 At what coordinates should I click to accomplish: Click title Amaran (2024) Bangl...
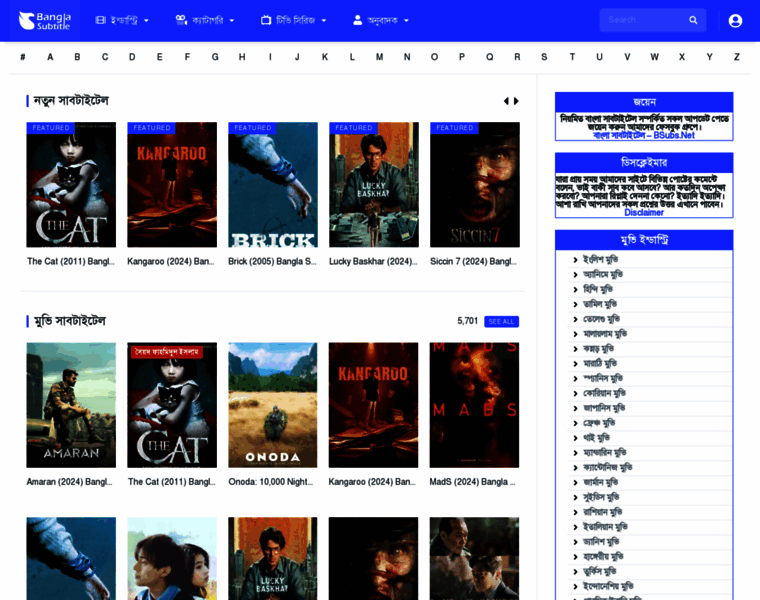pos(69,482)
